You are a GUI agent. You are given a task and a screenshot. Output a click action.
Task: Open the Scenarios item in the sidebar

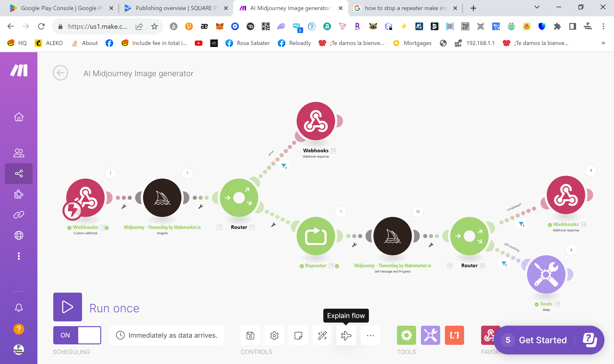19,174
